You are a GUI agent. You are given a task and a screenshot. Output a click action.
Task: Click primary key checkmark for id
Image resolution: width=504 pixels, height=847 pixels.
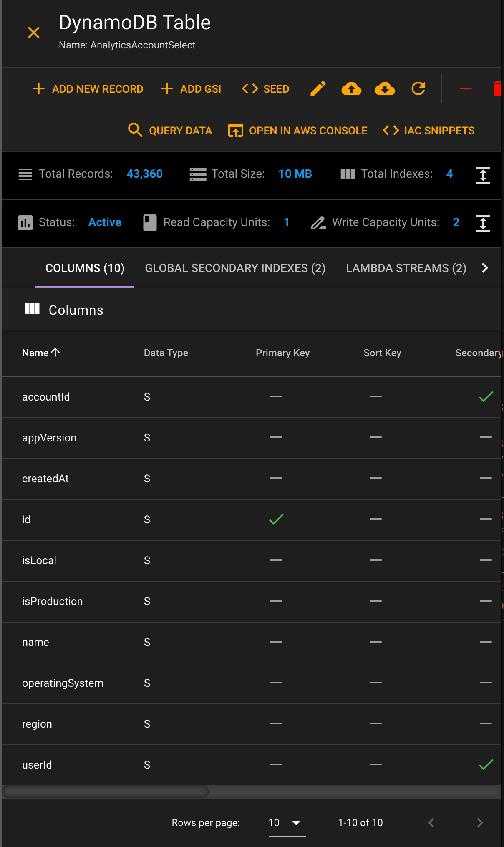[276, 519]
